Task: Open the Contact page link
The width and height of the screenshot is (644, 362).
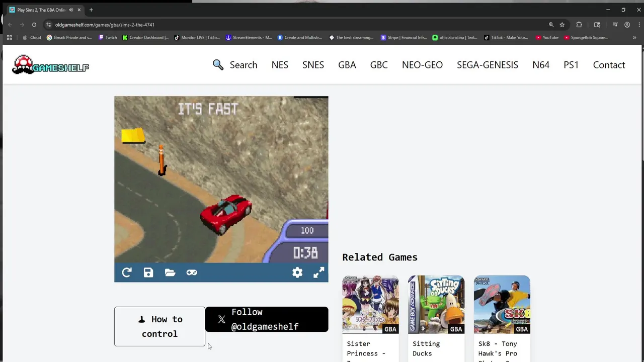Action: coord(609,65)
